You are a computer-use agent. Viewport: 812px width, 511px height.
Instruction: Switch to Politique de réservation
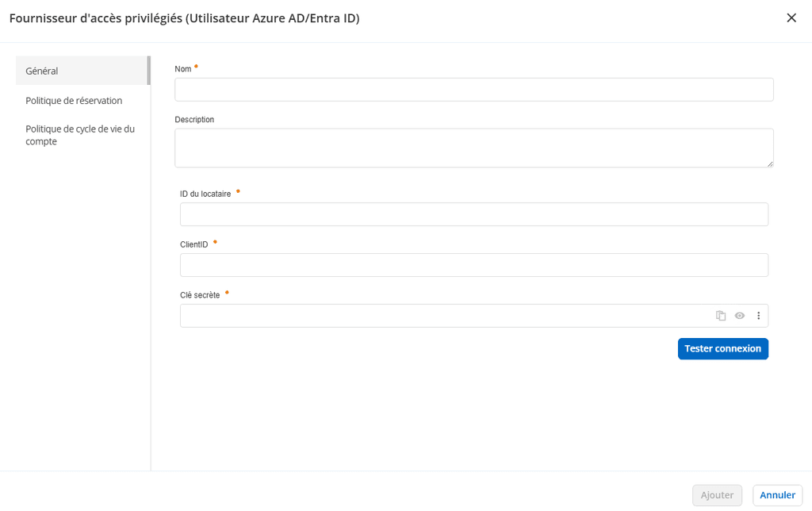[x=73, y=101]
